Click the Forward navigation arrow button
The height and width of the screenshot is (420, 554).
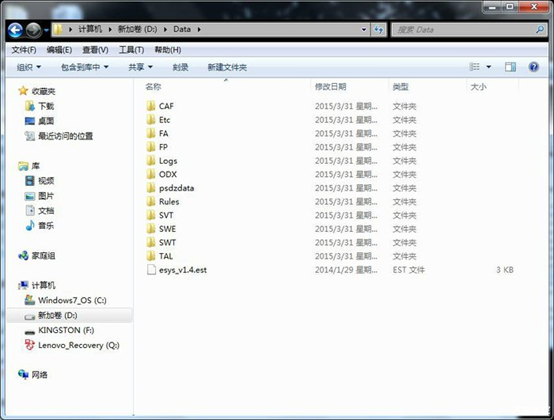pyautogui.click(x=34, y=30)
